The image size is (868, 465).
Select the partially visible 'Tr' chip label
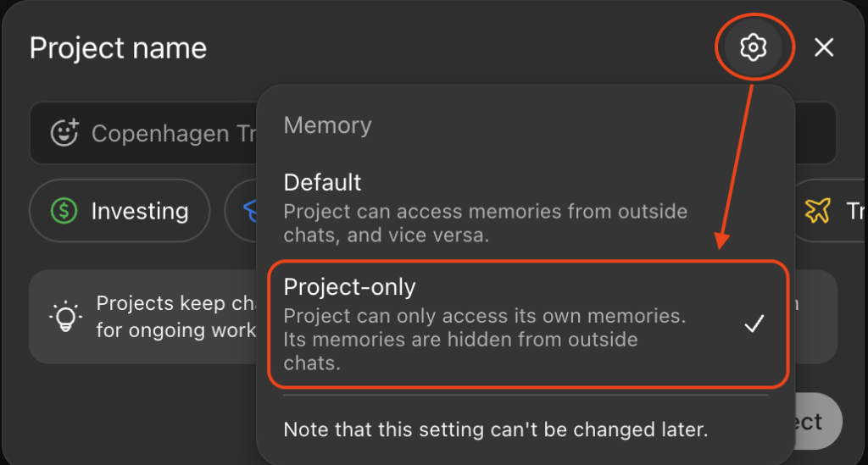point(854,211)
